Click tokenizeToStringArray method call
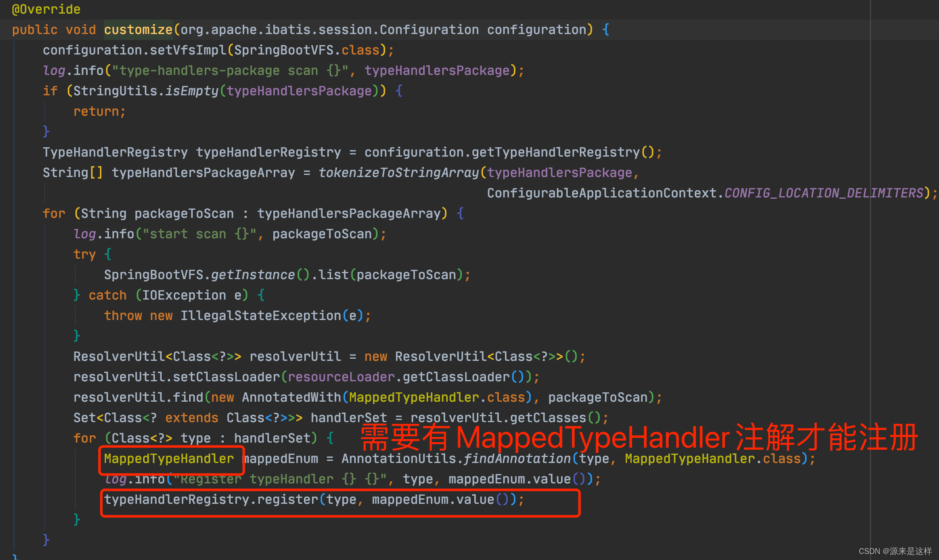 [399, 173]
